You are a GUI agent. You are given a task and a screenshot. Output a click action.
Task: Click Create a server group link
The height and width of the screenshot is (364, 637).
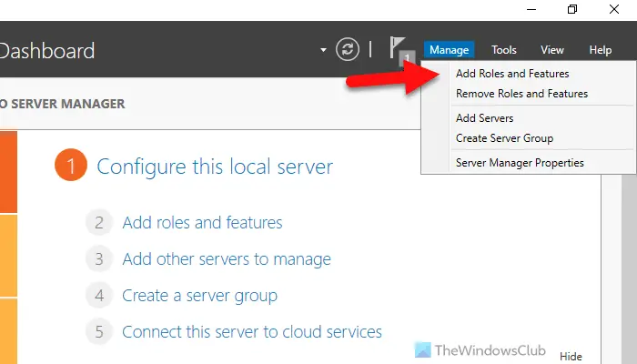[199, 296]
